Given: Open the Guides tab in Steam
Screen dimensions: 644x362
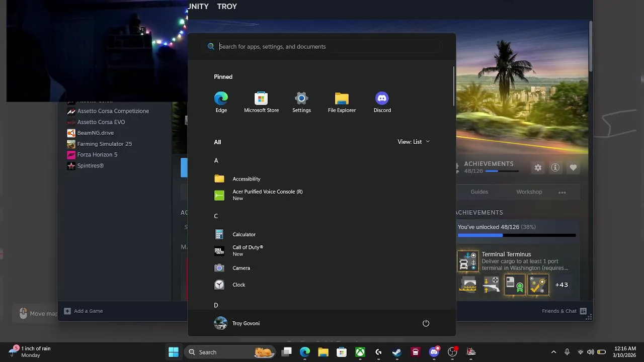Looking at the screenshot, I should coord(479,192).
